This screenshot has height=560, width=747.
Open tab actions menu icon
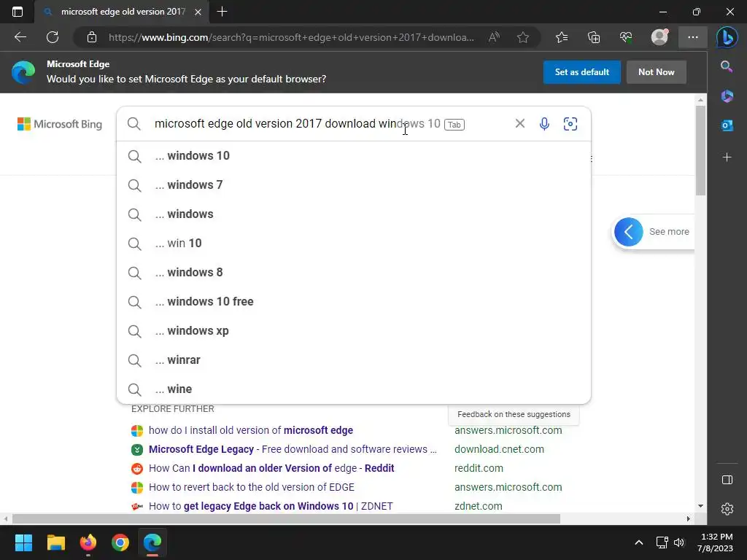[x=18, y=12]
